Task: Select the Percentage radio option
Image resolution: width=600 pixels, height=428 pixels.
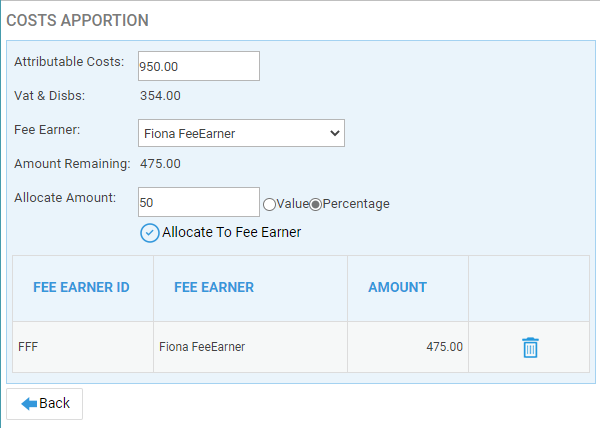Action: 315,204
